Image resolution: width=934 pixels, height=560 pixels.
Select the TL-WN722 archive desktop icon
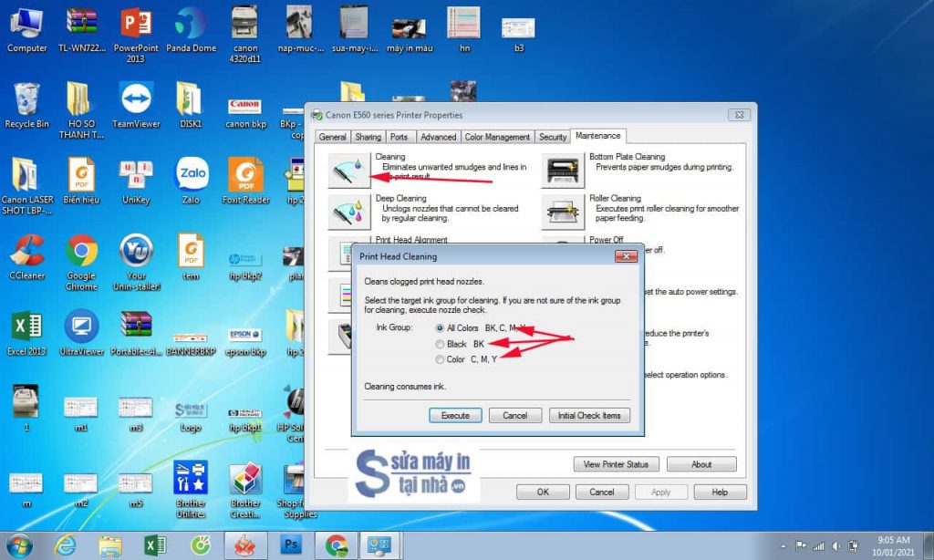click(81, 30)
